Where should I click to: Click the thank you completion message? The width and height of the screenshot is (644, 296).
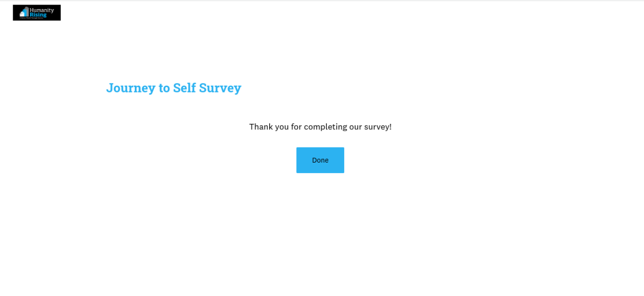click(x=320, y=127)
